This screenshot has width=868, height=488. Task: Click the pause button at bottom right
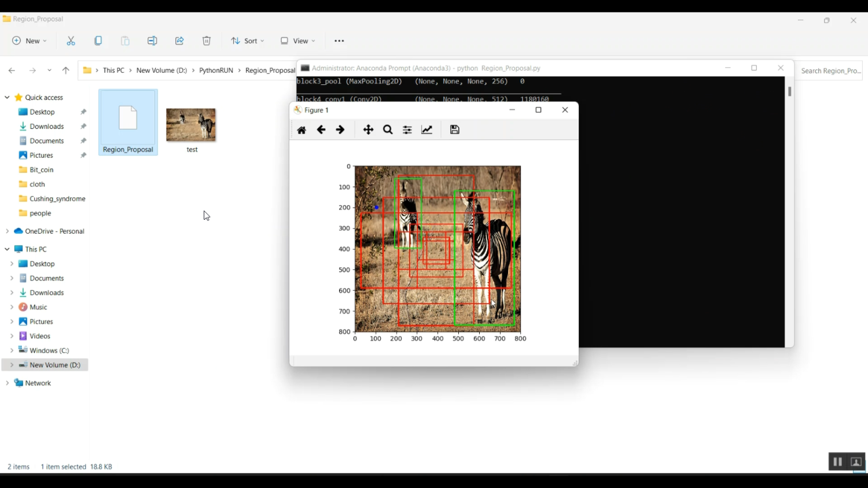(x=837, y=462)
